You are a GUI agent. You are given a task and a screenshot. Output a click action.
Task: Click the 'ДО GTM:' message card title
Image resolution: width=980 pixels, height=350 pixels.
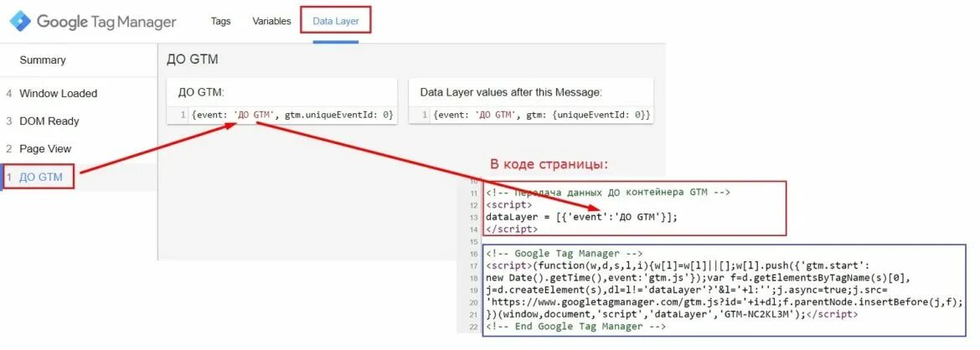(201, 92)
